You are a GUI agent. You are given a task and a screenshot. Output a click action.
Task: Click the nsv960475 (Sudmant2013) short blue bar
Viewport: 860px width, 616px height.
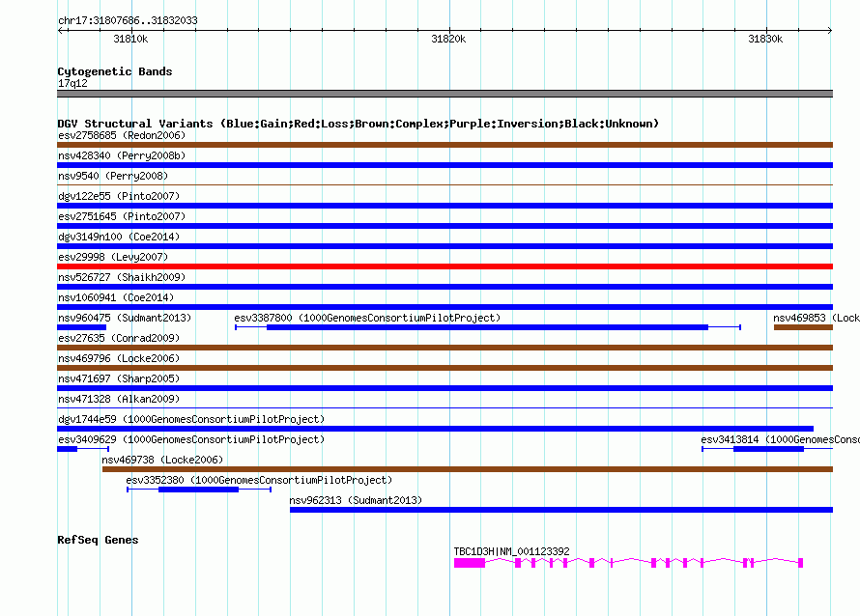pyautogui.click(x=82, y=327)
